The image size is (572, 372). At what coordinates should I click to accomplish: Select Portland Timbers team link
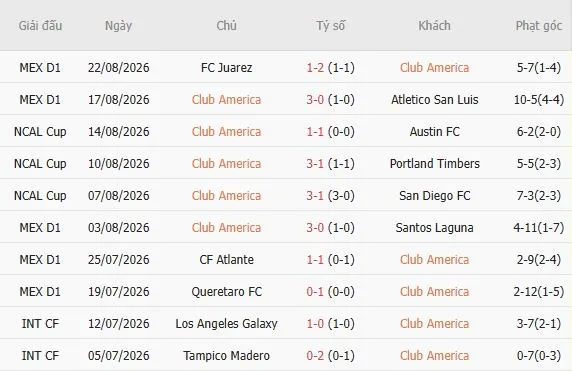(x=434, y=164)
